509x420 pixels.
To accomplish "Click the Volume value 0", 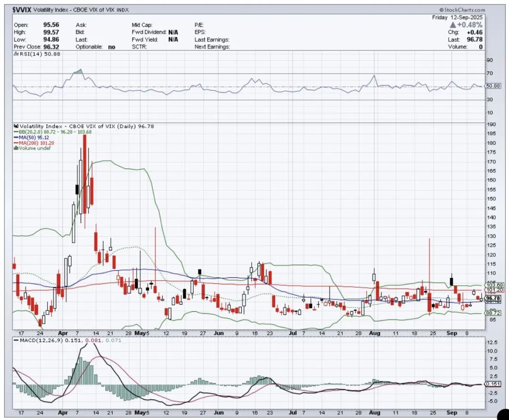I will [x=481, y=47].
